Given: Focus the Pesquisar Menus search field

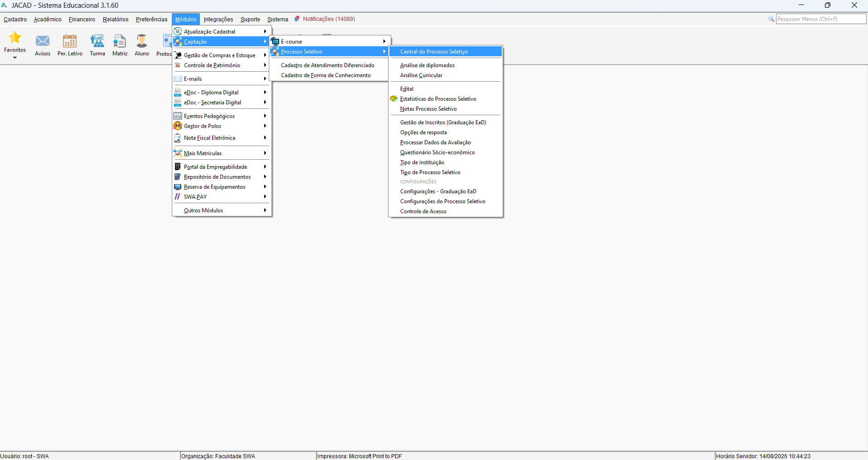Looking at the screenshot, I should (821, 19).
